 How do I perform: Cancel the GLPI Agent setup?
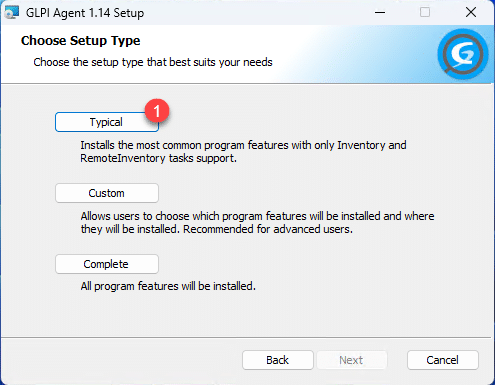443,360
